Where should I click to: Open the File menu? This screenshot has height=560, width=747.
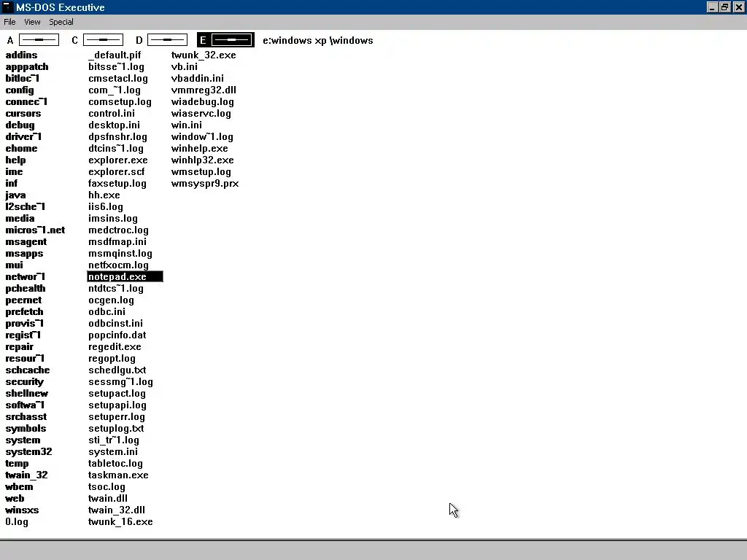[x=9, y=22]
